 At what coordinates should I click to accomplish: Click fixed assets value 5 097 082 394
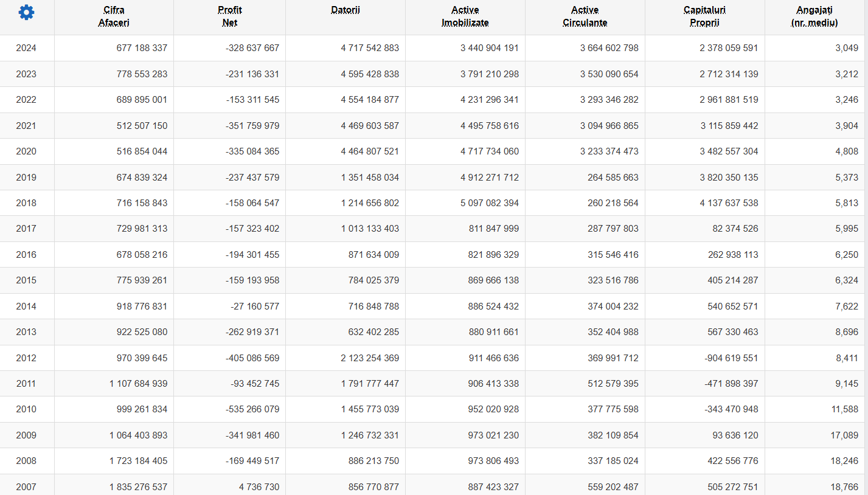click(x=490, y=203)
